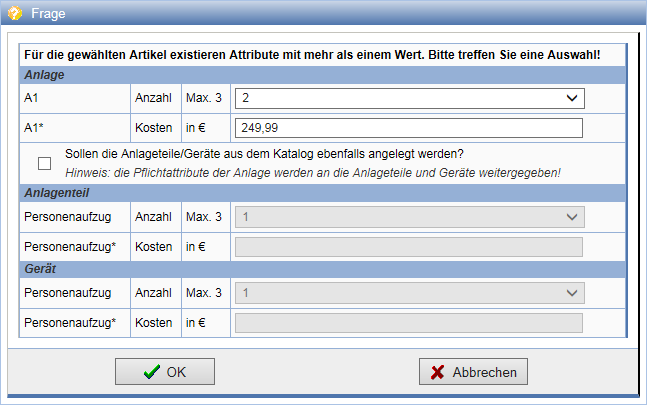Image resolution: width=647 pixels, height=405 pixels.
Task: Open the Gerät Personenaufzug Anzahl dropdown
Action: coord(409,293)
